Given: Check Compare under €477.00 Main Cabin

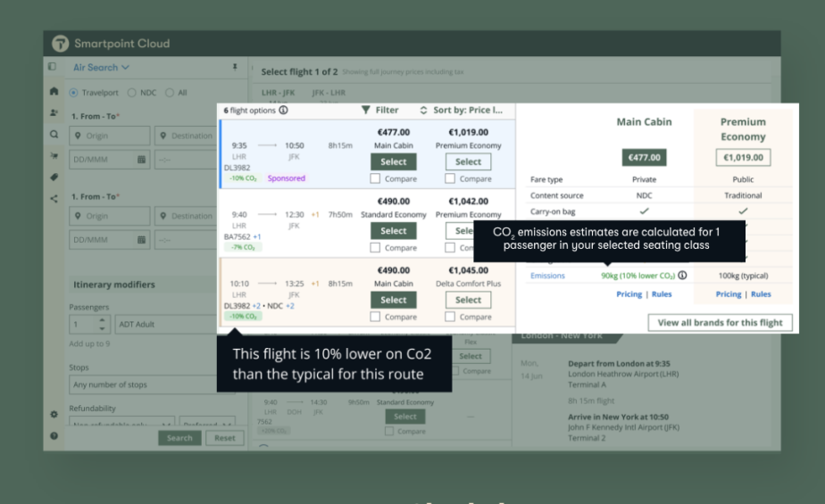Looking at the screenshot, I should click(375, 178).
